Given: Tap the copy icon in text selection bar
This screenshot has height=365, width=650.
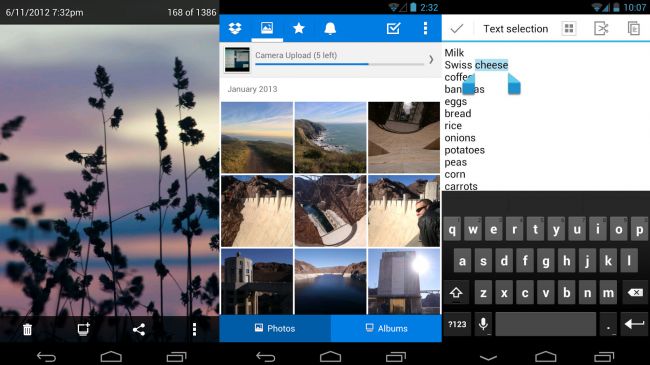Looking at the screenshot, I should 633,29.
